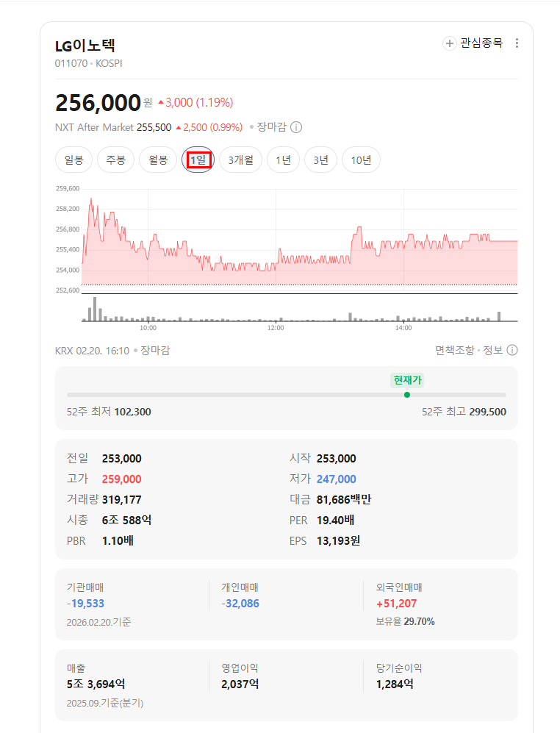Click the LG이노텍 stock title
Viewport: 560px width, 733px height.
coord(85,46)
